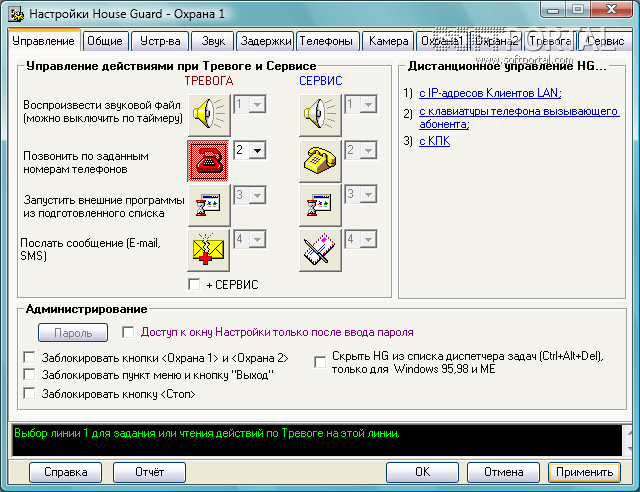This screenshot has width=640, height=492.
Task: Open link с клавиатуры телефона вызывающего абонента
Action: tap(519, 118)
